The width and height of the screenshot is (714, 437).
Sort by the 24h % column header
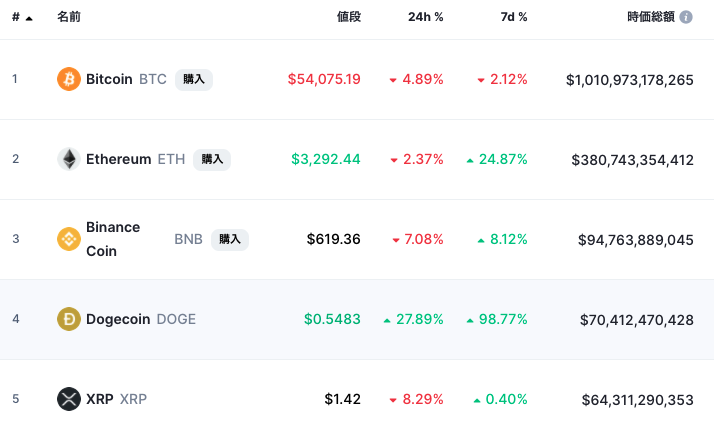[x=425, y=17]
